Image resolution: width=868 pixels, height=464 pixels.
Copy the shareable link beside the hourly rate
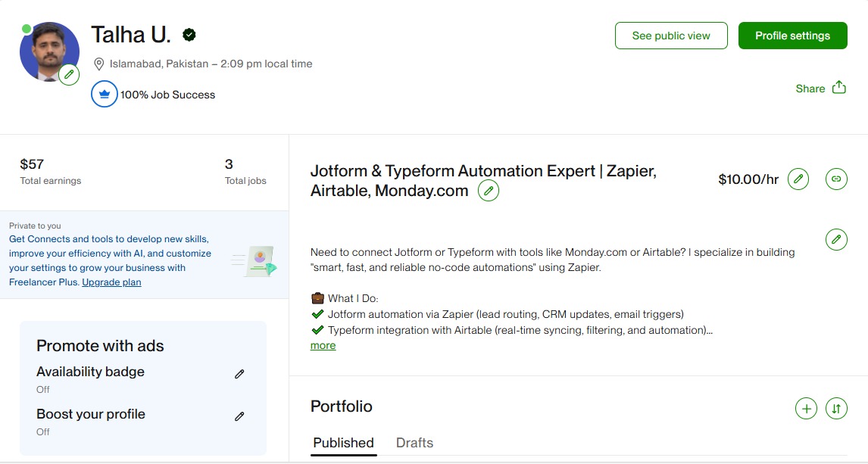tap(836, 179)
